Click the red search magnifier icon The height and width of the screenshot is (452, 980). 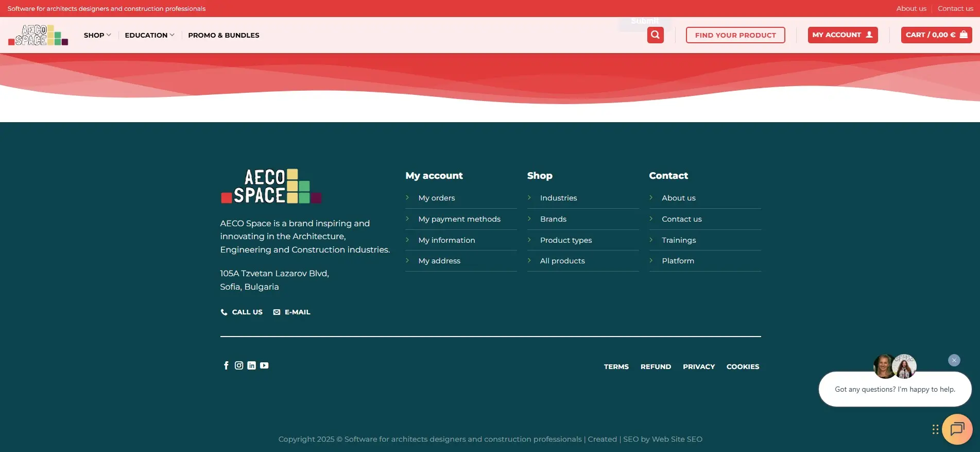[x=655, y=35]
